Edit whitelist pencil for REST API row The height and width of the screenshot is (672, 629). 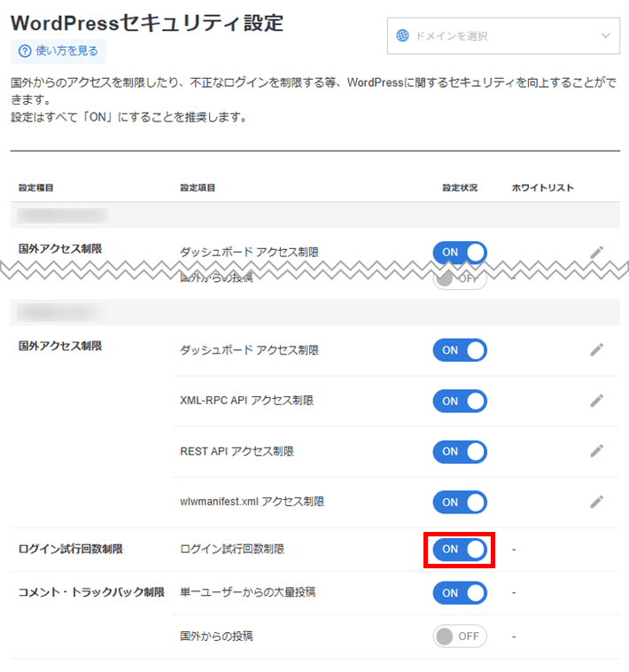point(596,451)
